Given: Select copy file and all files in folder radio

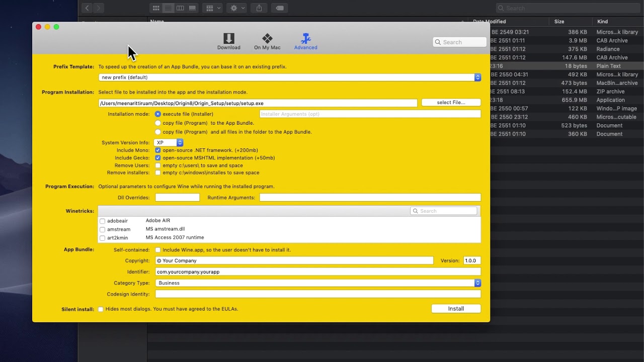Looking at the screenshot, I should click(158, 132).
